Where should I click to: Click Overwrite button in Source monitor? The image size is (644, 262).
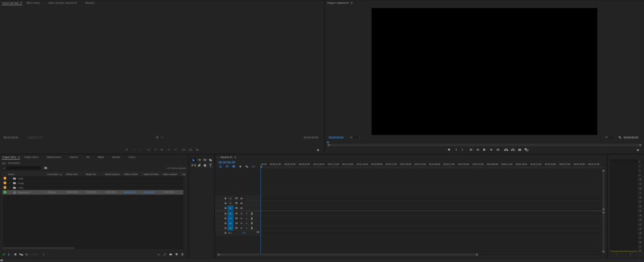pos(191,150)
